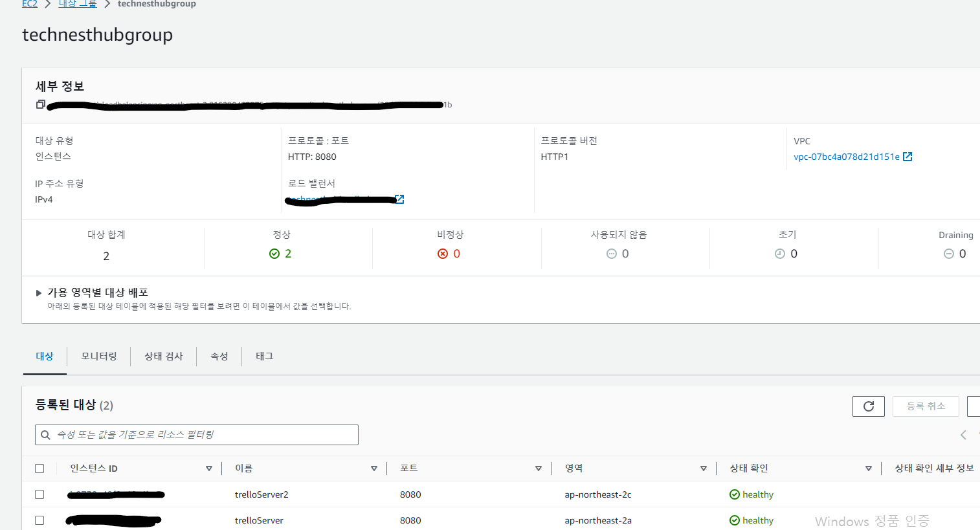This screenshot has width=980, height=530.
Task: Go to previous page of targets
Action: pos(963,435)
